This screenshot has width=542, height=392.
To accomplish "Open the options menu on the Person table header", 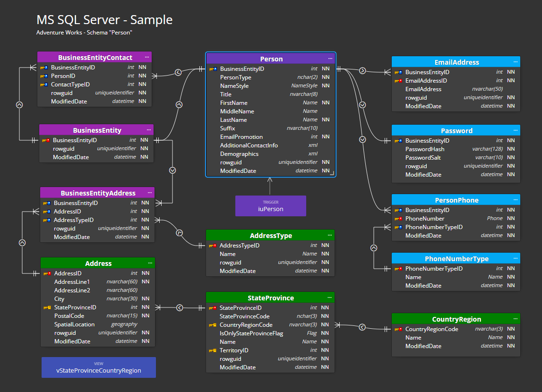I will (x=330, y=58).
